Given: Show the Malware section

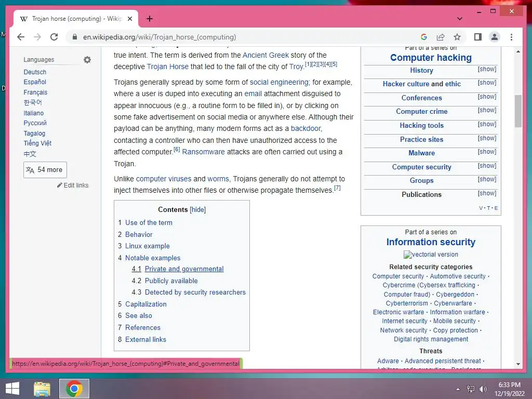Looking at the screenshot, I should pos(487,152).
